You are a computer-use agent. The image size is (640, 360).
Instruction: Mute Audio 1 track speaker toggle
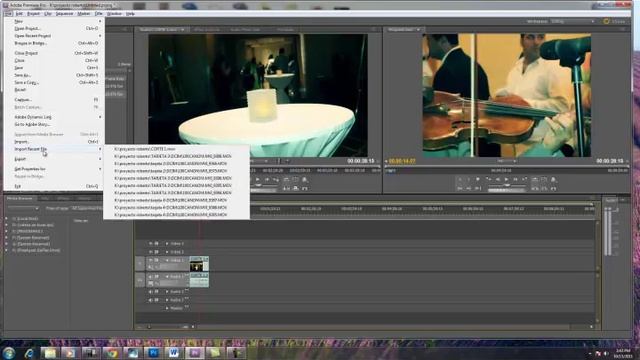[151, 277]
